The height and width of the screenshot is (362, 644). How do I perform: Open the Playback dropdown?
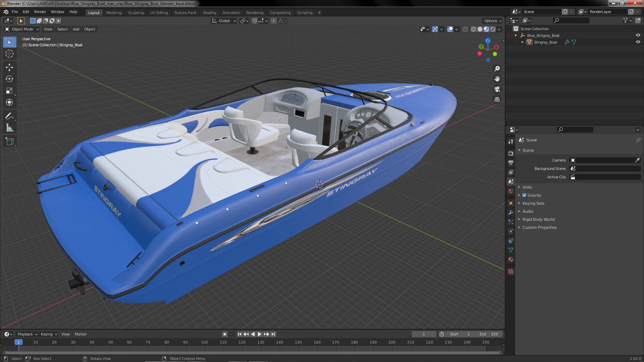click(27, 334)
